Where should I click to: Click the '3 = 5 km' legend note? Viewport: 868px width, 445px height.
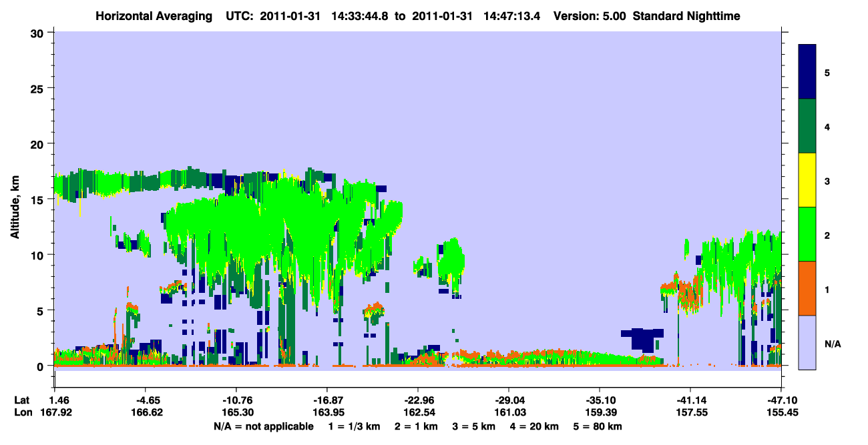coord(473,426)
